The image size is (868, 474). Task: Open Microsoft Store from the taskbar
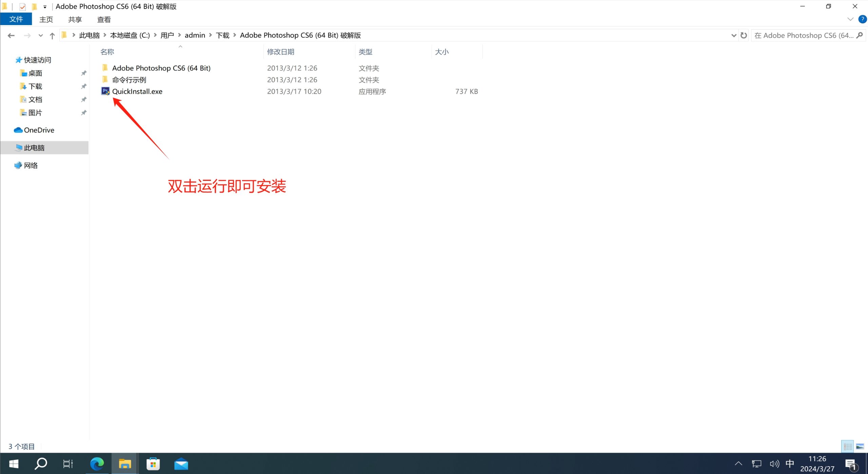(x=153, y=463)
